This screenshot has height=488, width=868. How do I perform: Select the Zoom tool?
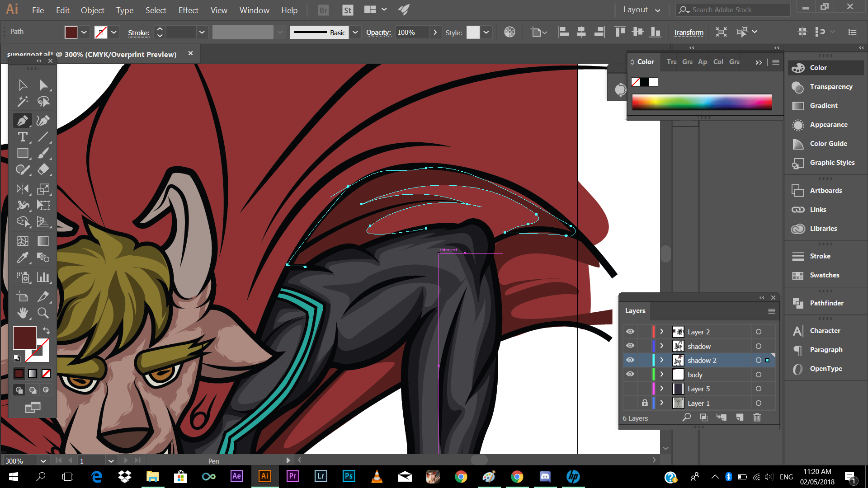pos(43,313)
